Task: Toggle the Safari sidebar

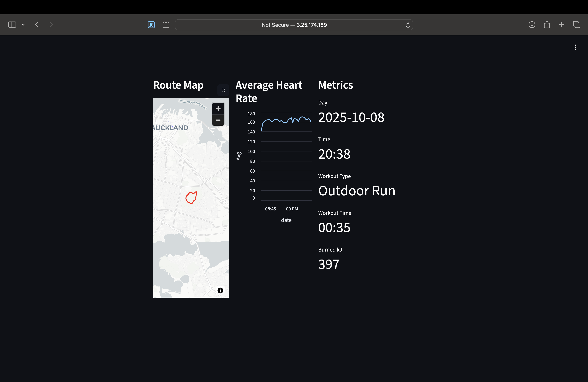Action: coord(12,25)
